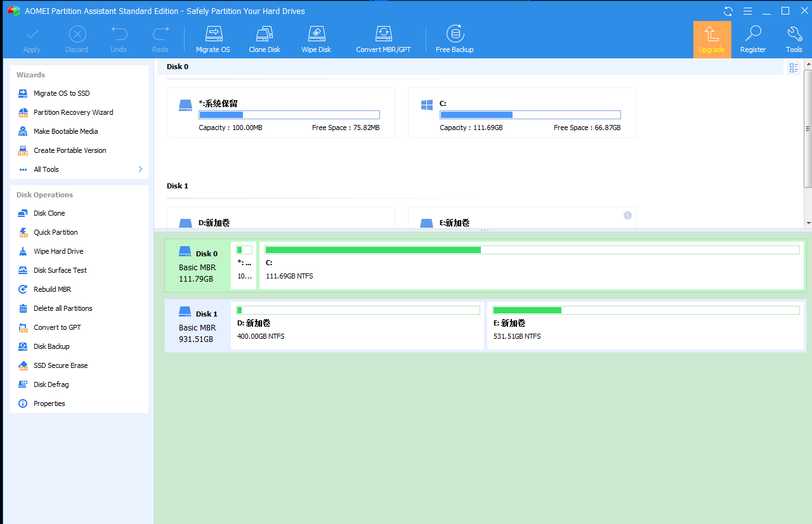Image resolution: width=812 pixels, height=524 pixels.
Task: Click the orange Upgrade button
Action: pos(712,39)
